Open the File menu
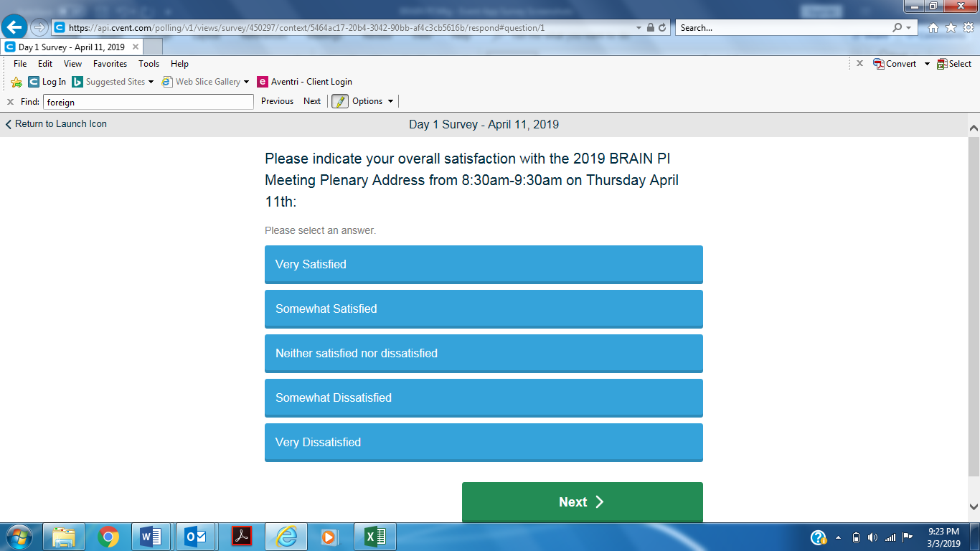980x551 pixels. (20, 64)
